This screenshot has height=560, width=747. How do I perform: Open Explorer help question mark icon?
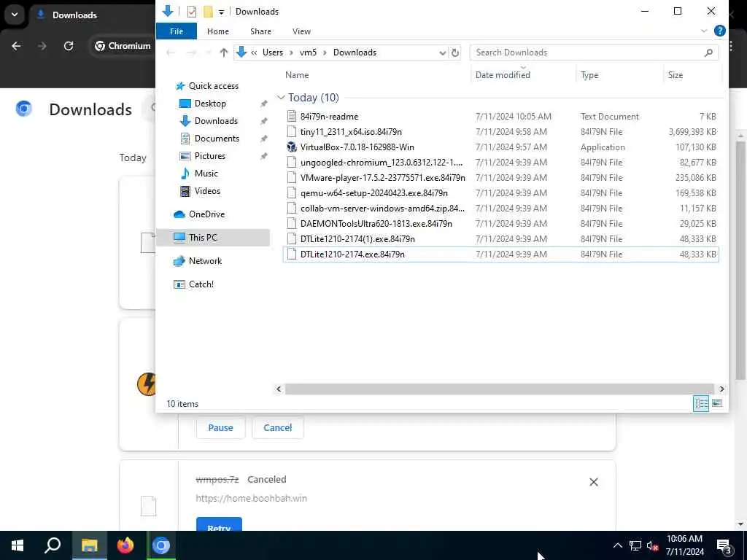pyautogui.click(x=719, y=31)
